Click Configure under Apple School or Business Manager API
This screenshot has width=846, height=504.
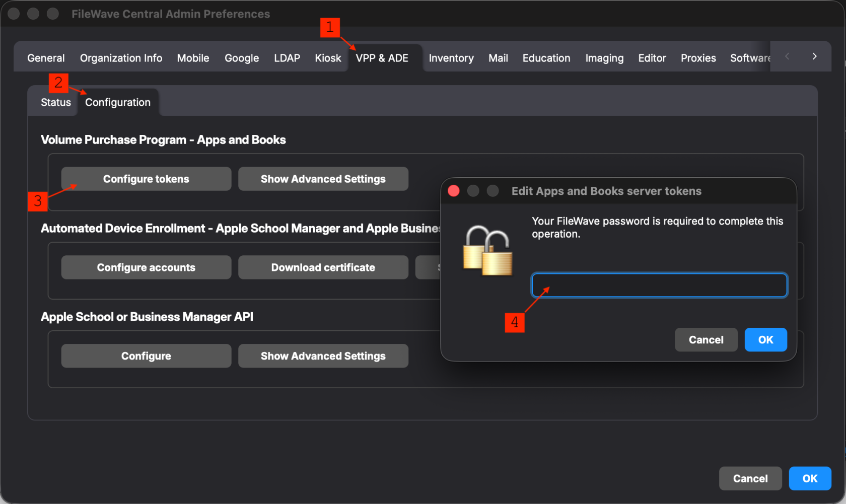click(146, 356)
